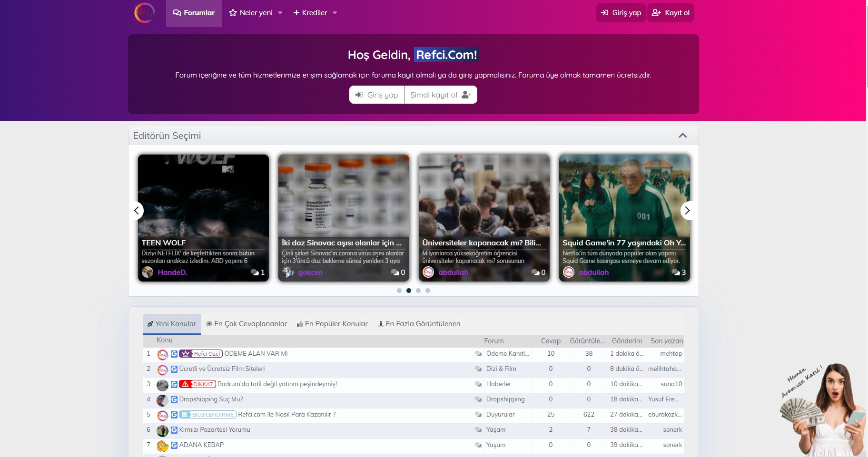Open topic Ücretli ve Ücretsiz Film Siteleri

tap(222, 369)
